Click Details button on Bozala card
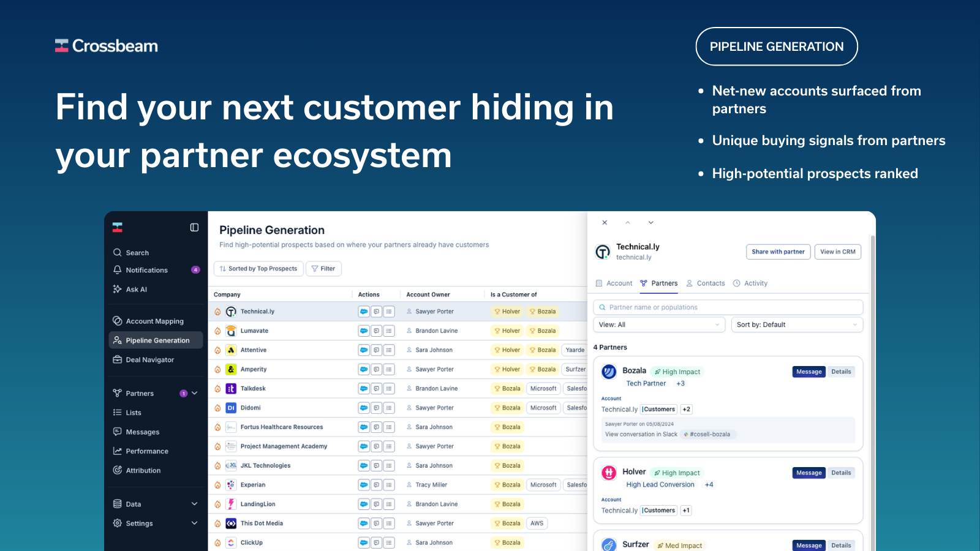This screenshot has height=551, width=980. coord(841,372)
